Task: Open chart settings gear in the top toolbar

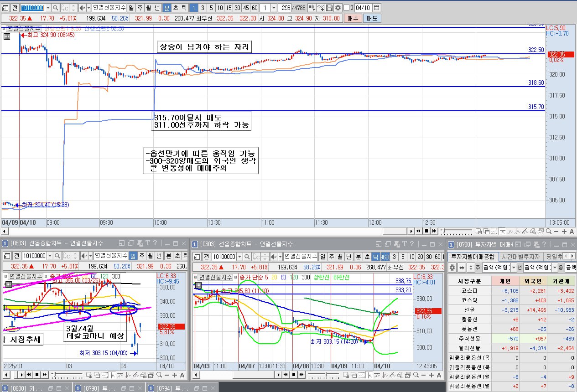Action: coord(338,8)
